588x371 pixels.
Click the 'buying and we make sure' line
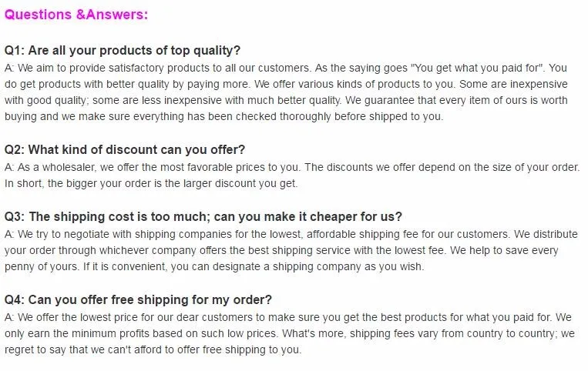coord(224,117)
